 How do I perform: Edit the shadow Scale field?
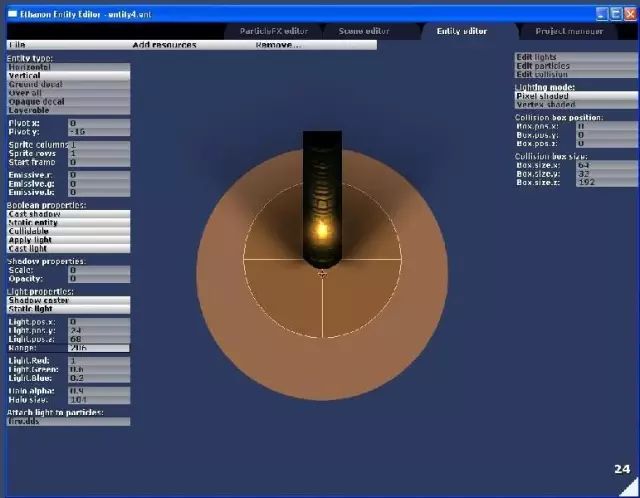99,270
